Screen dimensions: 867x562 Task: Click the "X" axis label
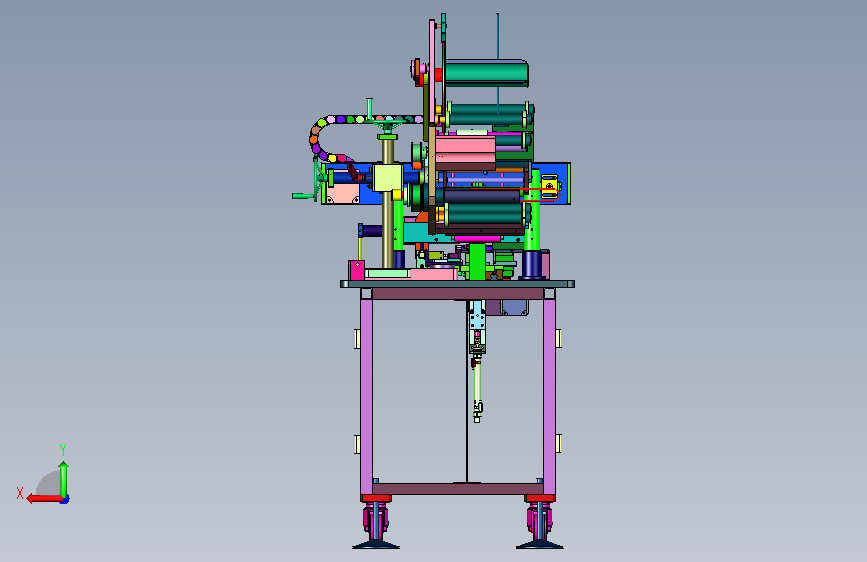[x=20, y=493]
